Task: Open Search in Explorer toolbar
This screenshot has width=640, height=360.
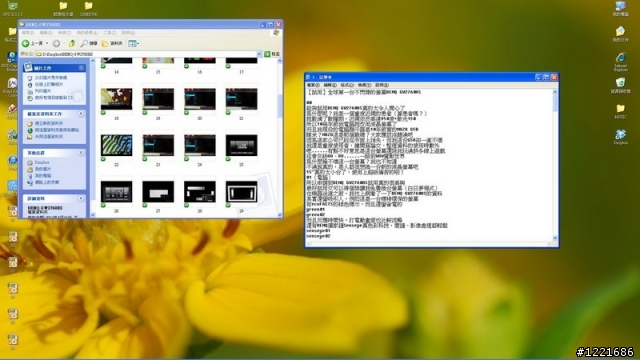Action: point(89,43)
